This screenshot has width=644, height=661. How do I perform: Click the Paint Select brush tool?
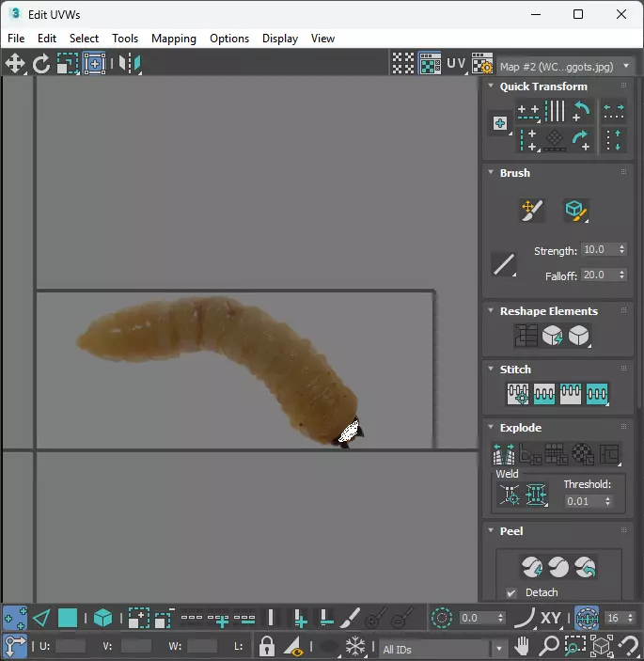click(x=350, y=618)
